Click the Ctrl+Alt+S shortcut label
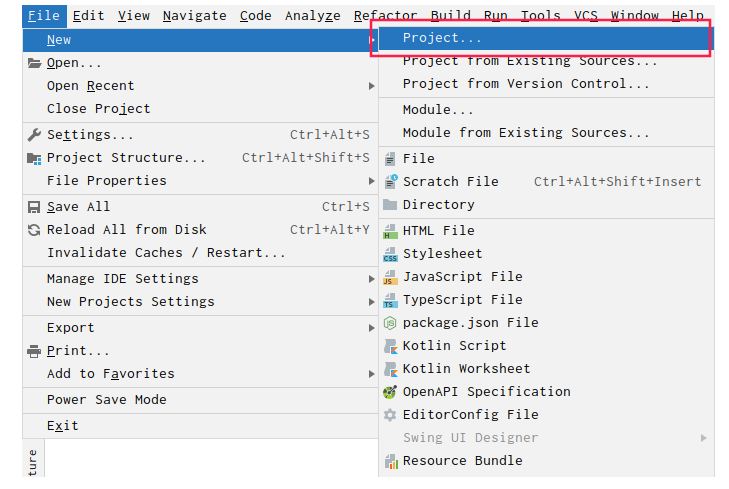The image size is (729, 489). pos(330,135)
